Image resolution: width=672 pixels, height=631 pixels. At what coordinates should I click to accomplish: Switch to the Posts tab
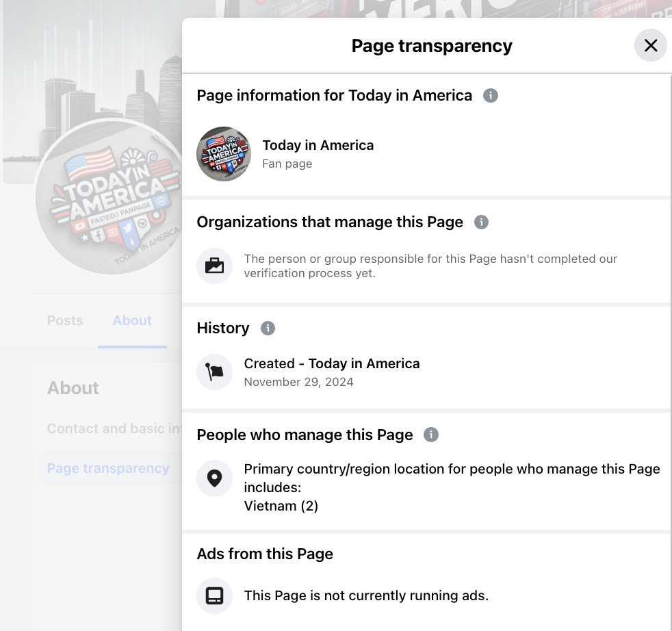[x=65, y=321]
